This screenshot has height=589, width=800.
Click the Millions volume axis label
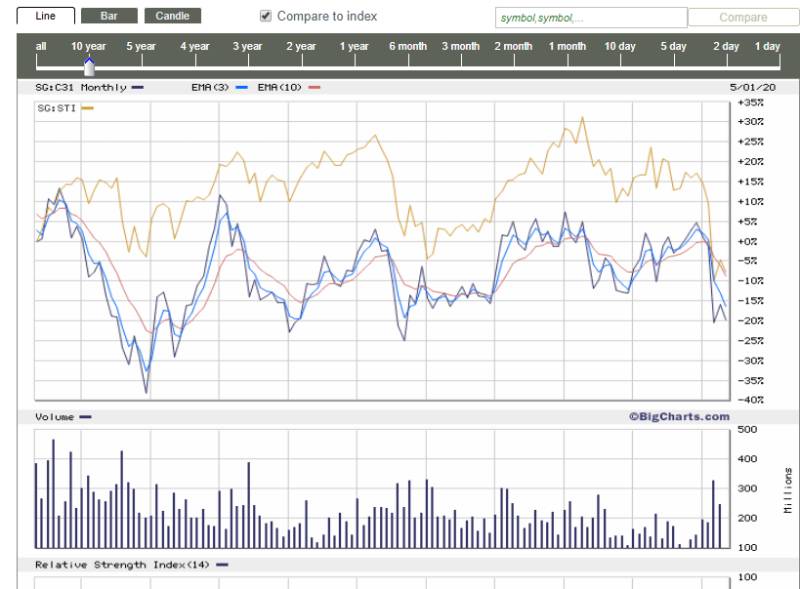click(788, 490)
